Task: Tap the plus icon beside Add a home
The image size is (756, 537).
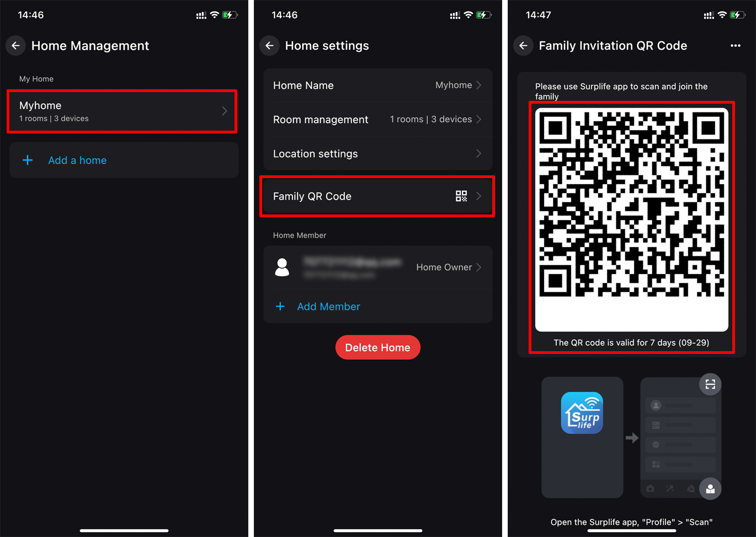Action: pos(28,160)
